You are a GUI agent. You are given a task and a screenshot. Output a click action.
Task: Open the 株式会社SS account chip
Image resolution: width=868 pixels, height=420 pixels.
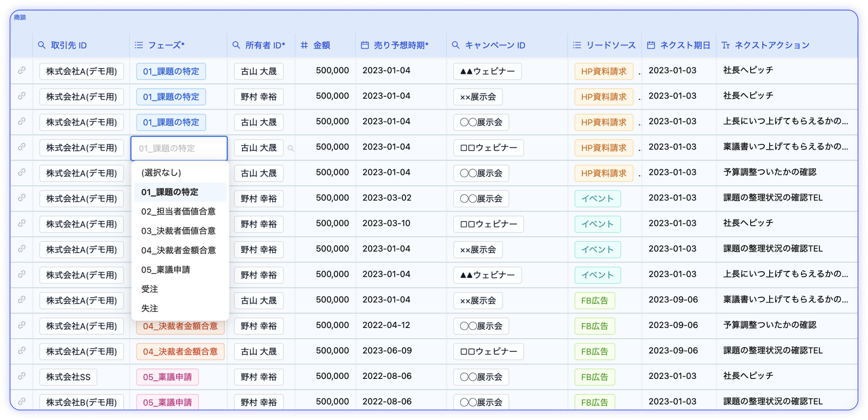(69, 377)
